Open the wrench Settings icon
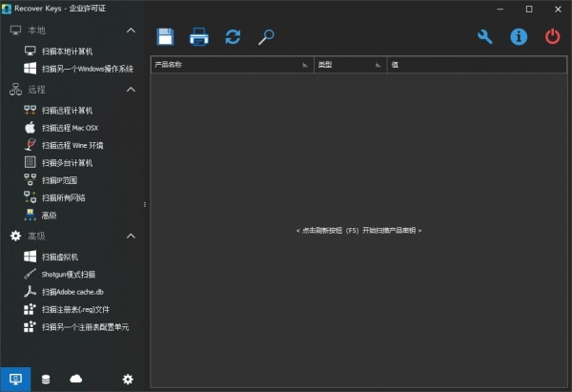Image resolution: width=572 pixels, height=392 pixels. tap(484, 37)
